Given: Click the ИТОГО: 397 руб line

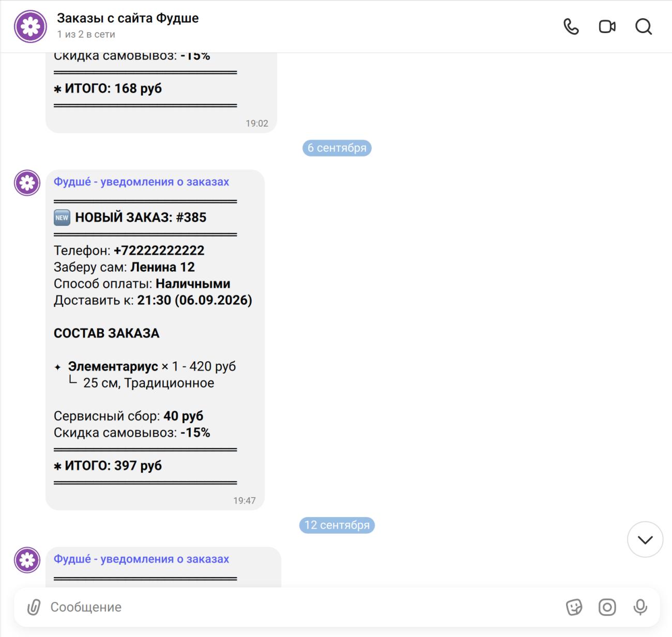Looking at the screenshot, I should coord(108,465).
